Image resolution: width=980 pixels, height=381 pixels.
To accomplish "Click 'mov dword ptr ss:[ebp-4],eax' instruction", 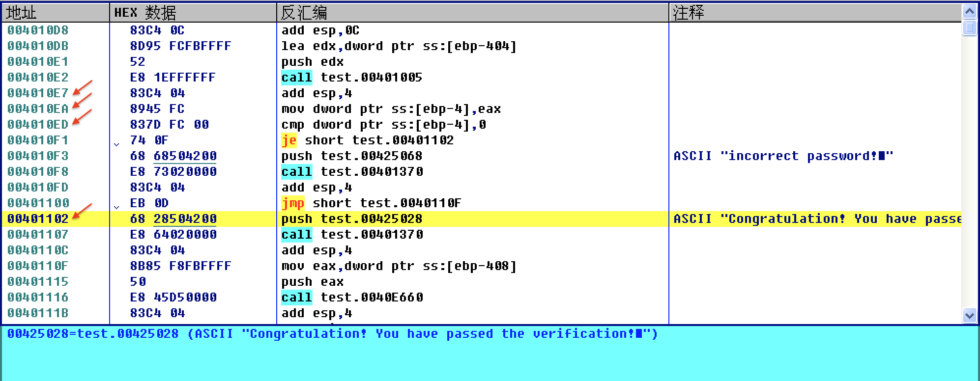I will click(x=391, y=109).
